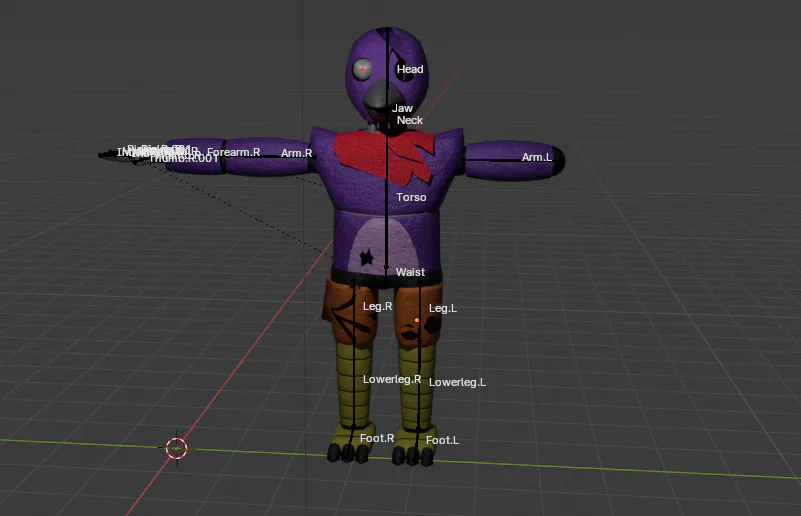Screen dimensions: 801x516
Task: Click the Head bone label
Action: click(410, 69)
